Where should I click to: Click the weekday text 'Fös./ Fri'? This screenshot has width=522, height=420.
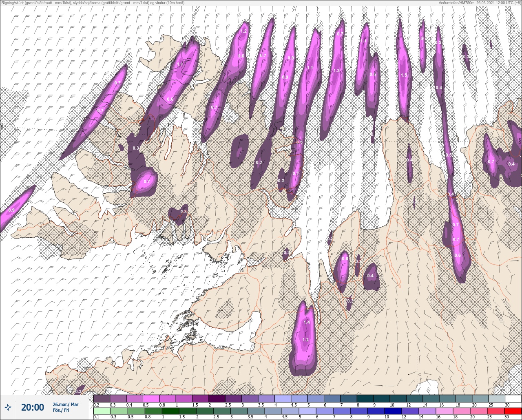pos(61,410)
